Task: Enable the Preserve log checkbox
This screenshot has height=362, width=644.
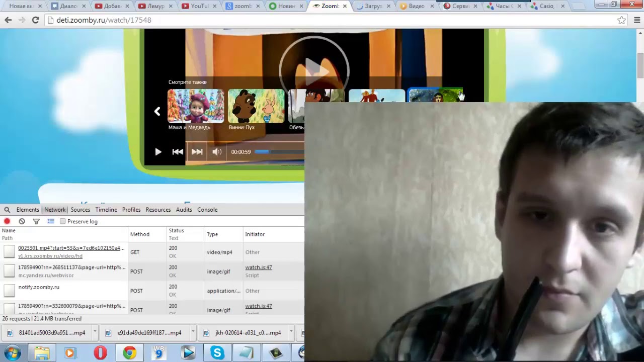Action: 63,221
